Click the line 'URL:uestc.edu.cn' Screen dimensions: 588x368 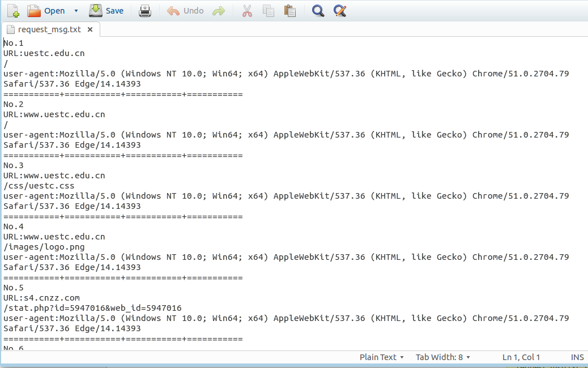pos(44,53)
